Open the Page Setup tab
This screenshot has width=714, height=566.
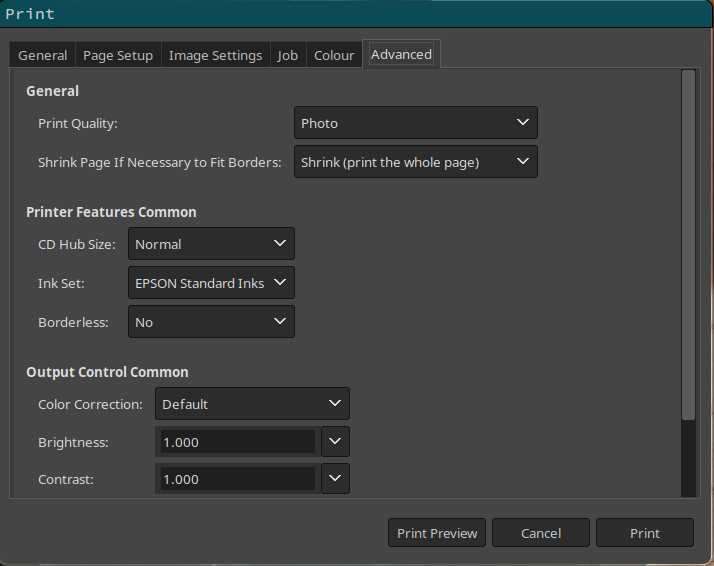coord(118,55)
